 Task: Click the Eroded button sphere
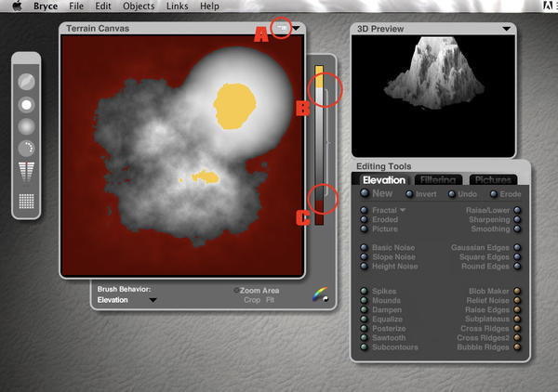[364, 219]
